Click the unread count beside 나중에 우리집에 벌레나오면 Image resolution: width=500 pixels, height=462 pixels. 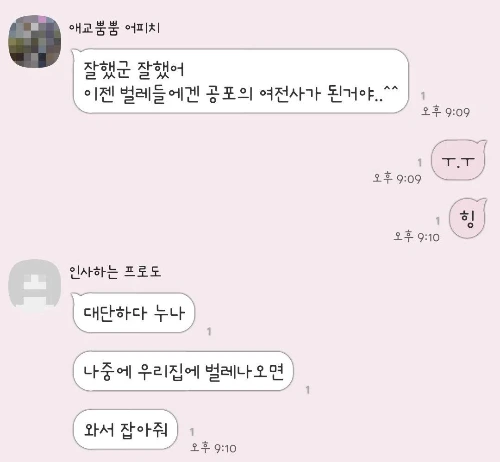coord(308,390)
